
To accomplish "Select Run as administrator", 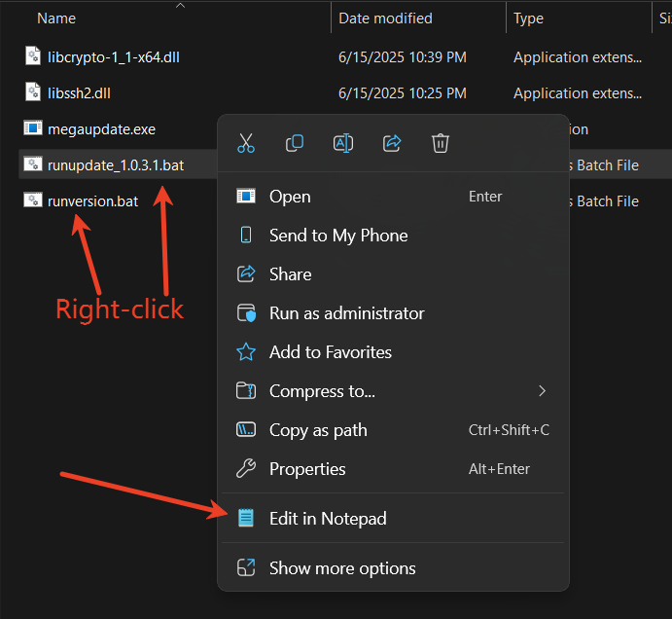I will (x=393, y=313).
